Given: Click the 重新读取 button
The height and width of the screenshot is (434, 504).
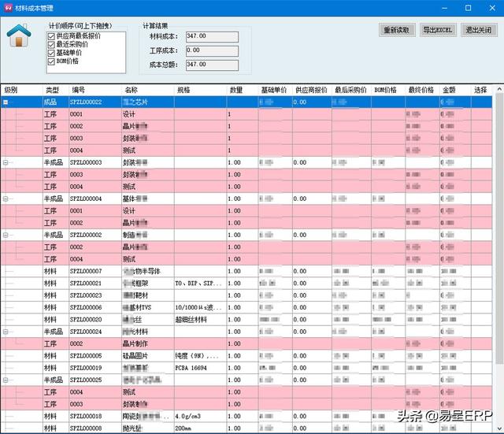Looking at the screenshot, I should pos(398,30).
